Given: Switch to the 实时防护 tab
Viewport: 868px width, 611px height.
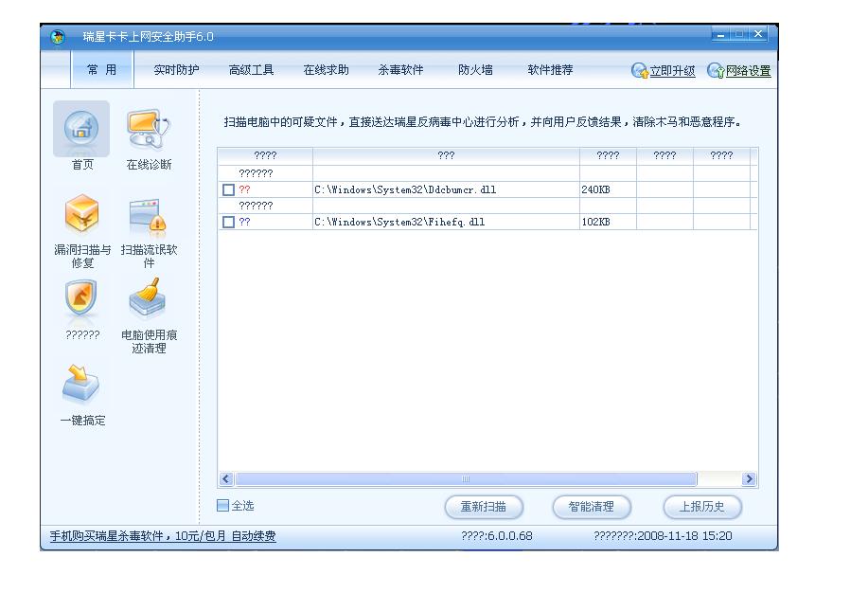Looking at the screenshot, I should 176,70.
